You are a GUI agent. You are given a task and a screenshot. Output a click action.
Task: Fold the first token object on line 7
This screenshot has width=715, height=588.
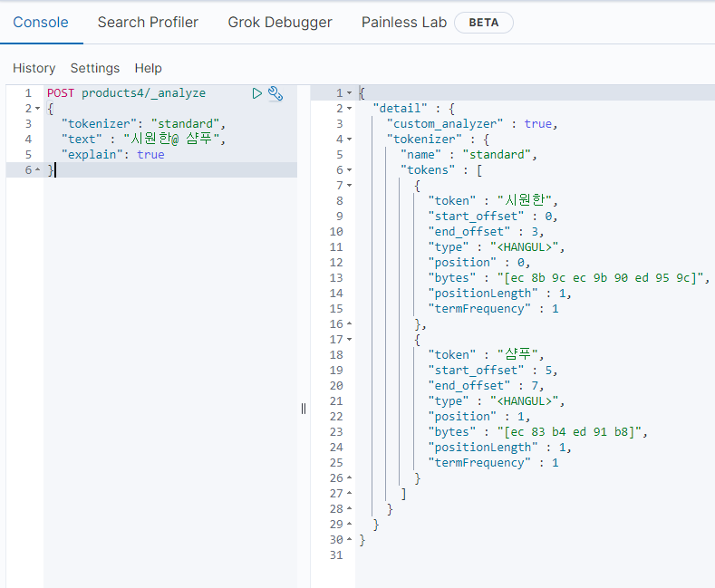pyautogui.click(x=349, y=186)
